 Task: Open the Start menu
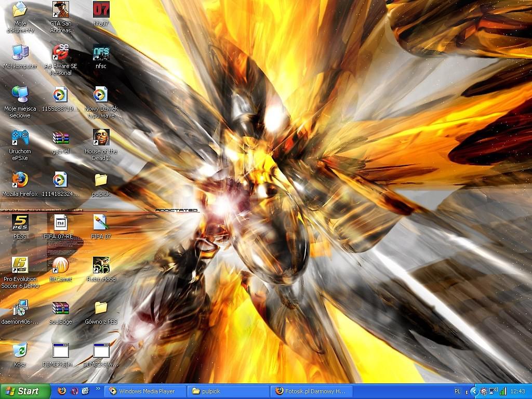pyautogui.click(x=25, y=391)
